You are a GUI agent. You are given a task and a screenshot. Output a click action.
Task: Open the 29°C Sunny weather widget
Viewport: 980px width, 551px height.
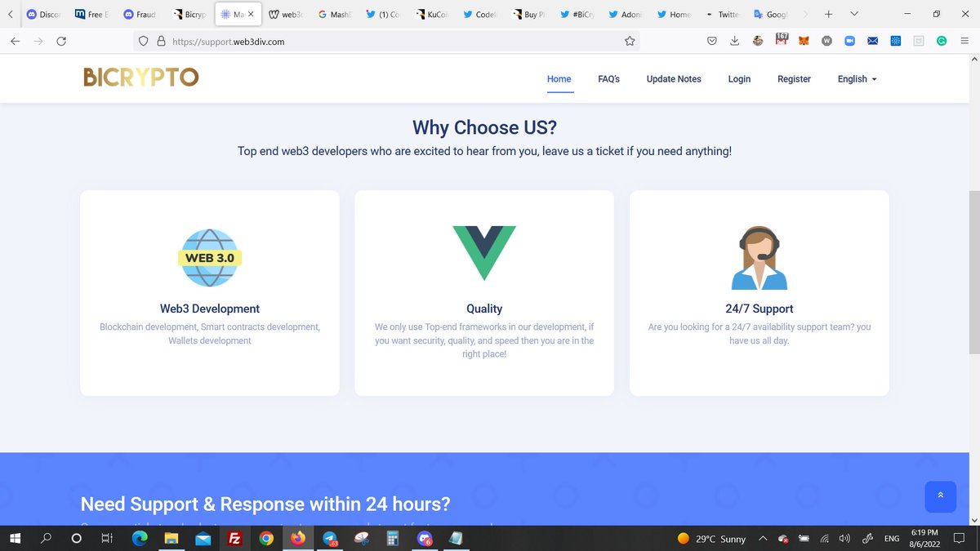711,539
